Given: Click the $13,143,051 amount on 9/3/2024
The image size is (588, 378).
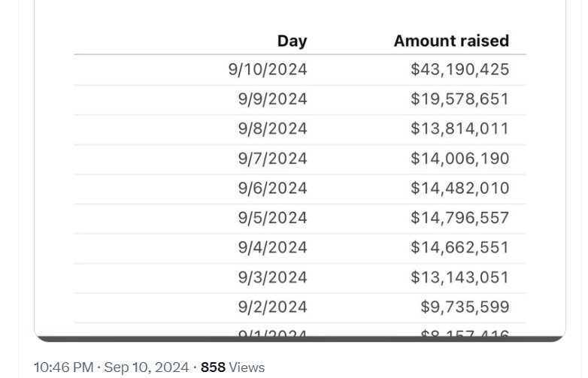Looking at the screenshot, I should (459, 277).
